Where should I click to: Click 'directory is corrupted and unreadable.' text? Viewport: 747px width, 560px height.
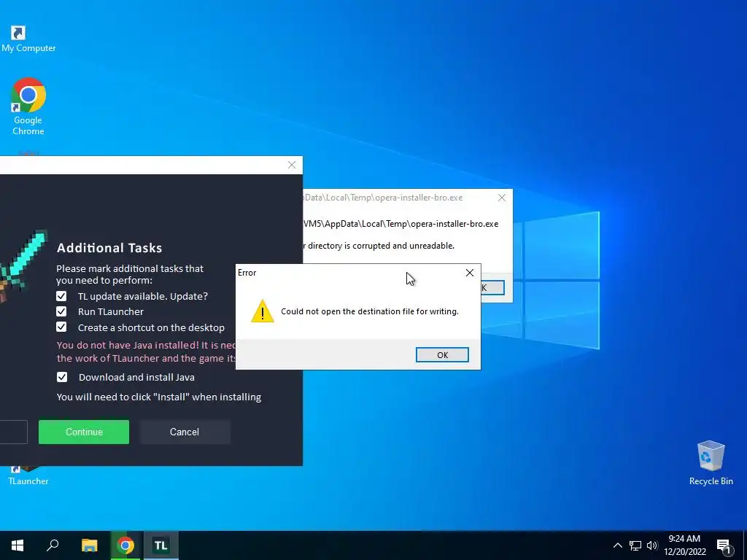(x=381, y=246)
